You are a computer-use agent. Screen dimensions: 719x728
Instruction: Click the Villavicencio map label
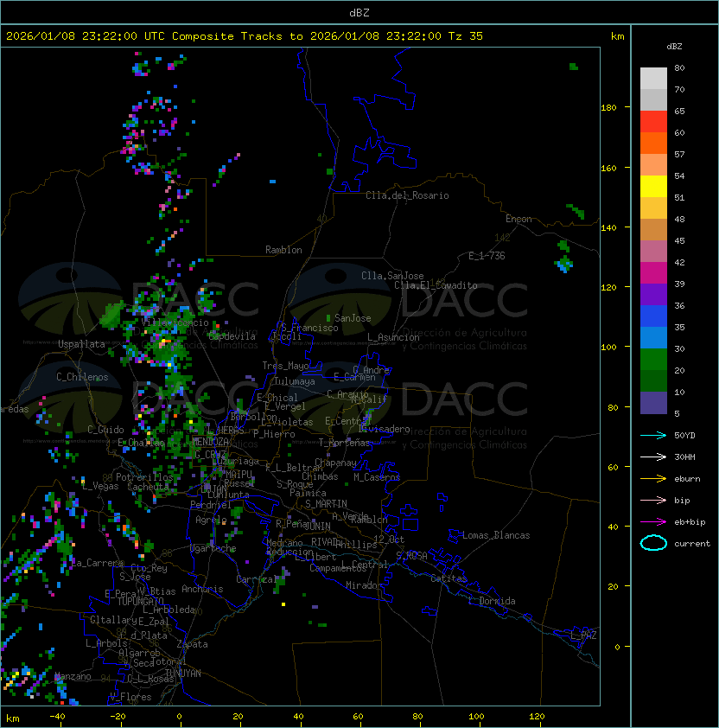(x=175, y=322)
